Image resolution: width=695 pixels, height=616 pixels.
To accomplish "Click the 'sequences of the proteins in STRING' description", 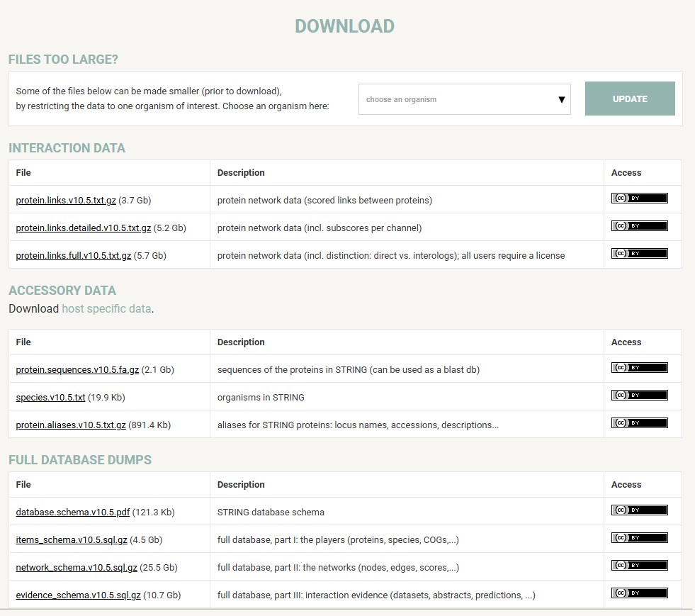I will click(x=349, y=370).
